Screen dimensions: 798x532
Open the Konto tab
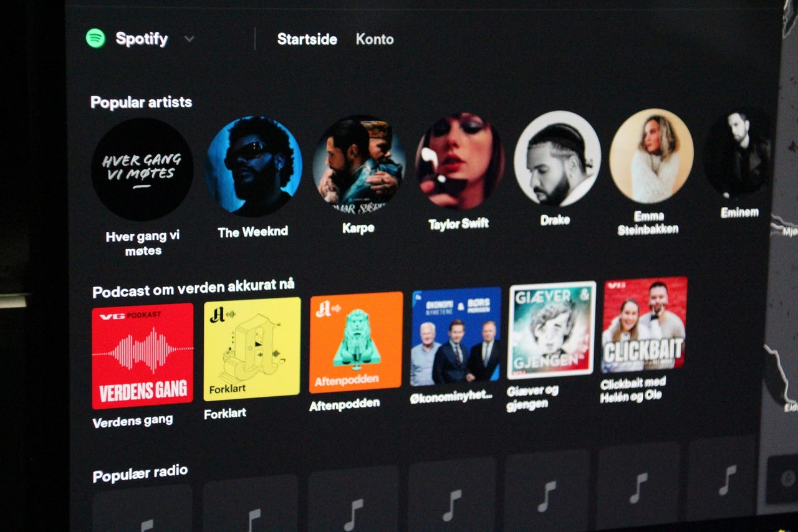[375, 39]
